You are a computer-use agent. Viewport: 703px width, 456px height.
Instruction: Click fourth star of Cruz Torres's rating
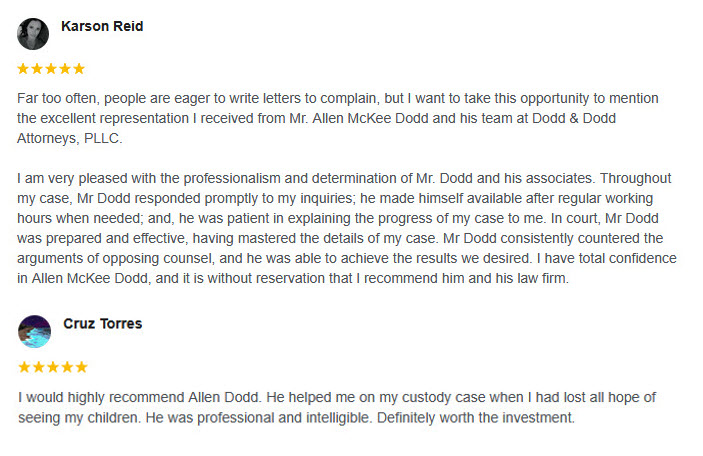pyautogui.click(x=67, y=367)
